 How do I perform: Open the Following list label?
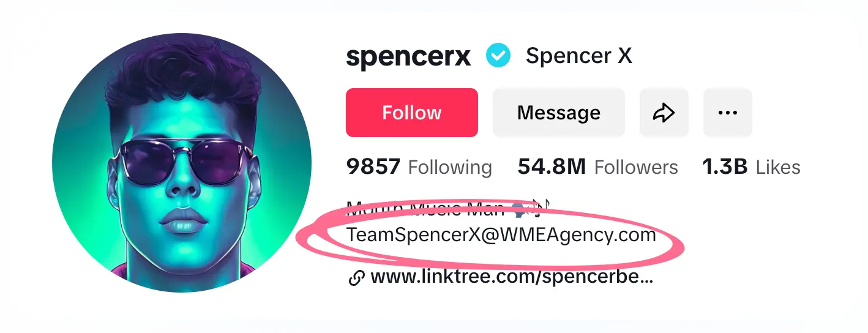point(450,167)
